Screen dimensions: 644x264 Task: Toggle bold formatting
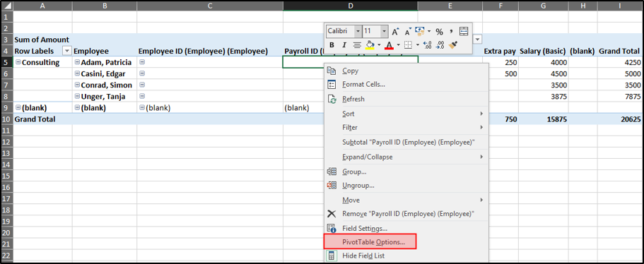(x=332, y=45)
